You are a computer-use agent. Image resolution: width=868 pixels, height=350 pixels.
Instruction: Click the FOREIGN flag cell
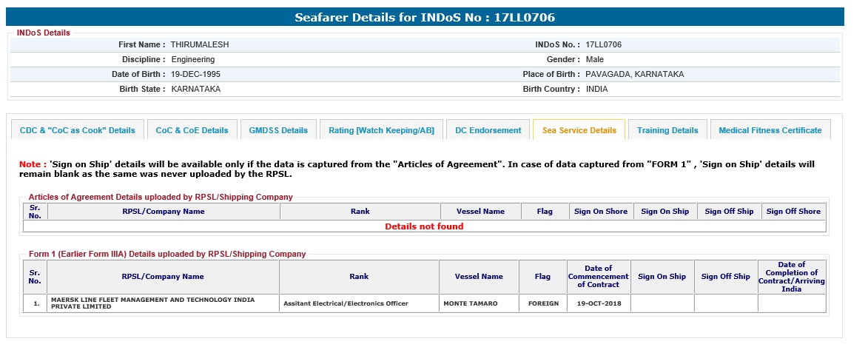pyautogui.click(x=543, y=303)
